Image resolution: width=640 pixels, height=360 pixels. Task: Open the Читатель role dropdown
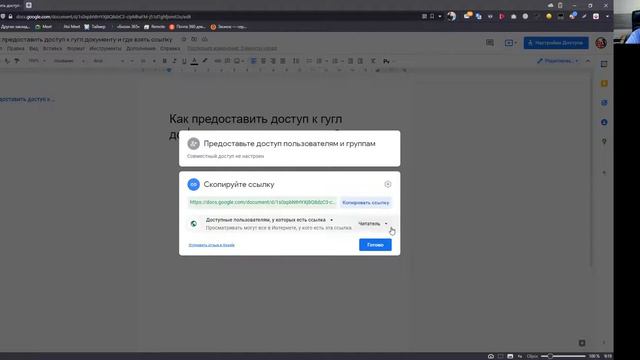(373, 224)
